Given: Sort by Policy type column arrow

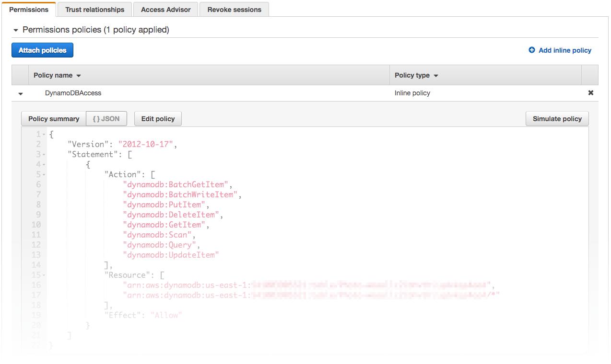Looking at the screenshot, I should (436, 76).
